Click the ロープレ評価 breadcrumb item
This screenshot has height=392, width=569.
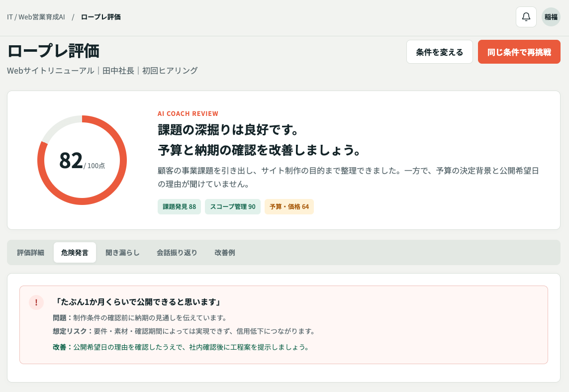(100, 17)
